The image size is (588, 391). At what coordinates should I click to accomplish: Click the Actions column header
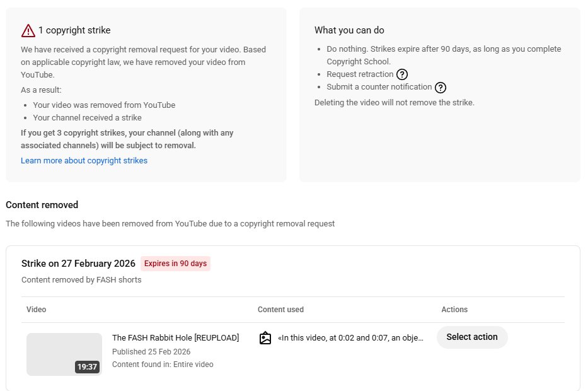[x=454, y=310]
